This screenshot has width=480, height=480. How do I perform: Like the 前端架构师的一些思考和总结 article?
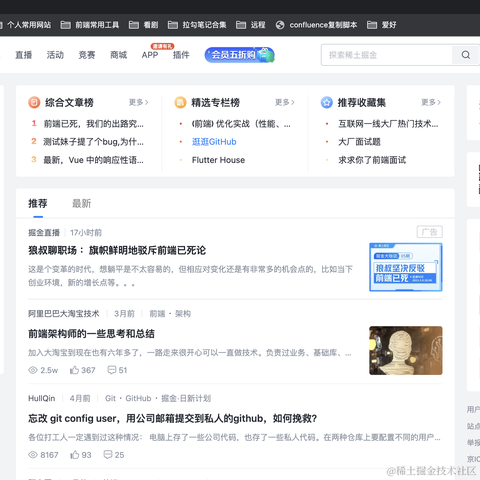(x=74, y=370)
